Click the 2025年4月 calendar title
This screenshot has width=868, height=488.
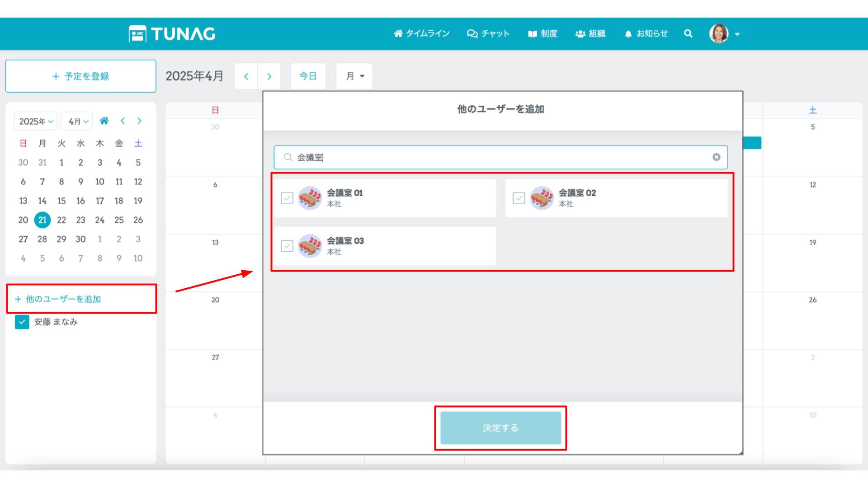194,76
